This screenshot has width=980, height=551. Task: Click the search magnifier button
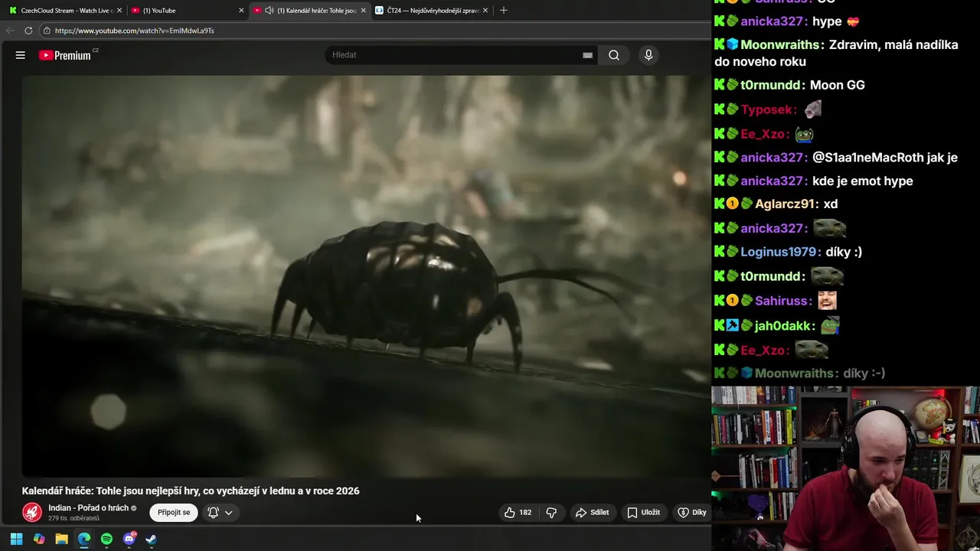(x=614, y=55)
